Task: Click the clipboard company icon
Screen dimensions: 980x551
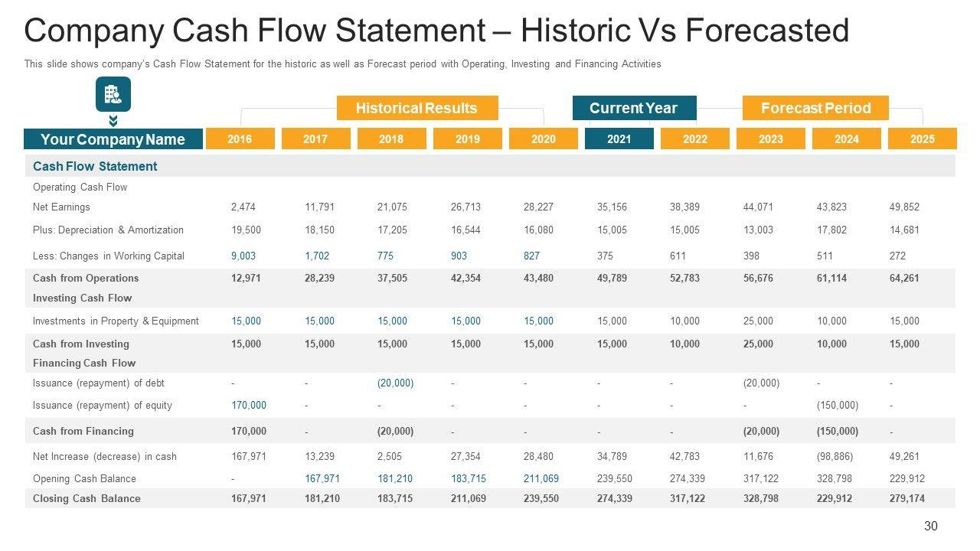Action: click(x=113, y=94)
